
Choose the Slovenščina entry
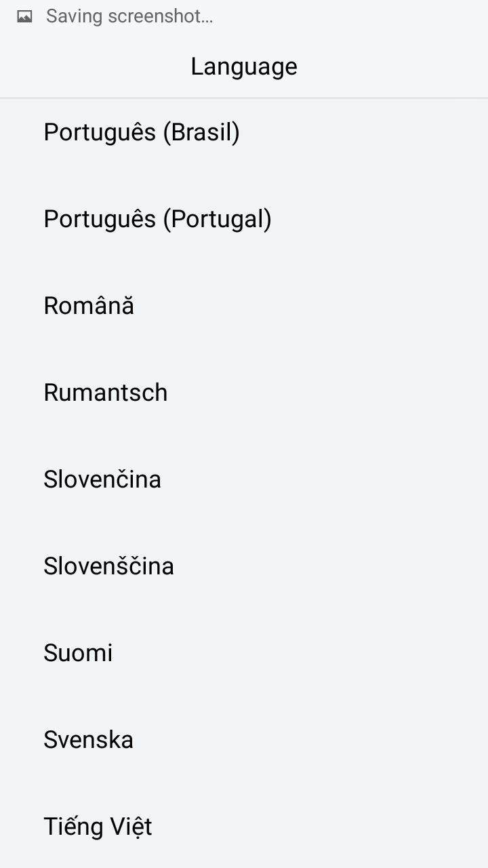(x=244, y=566)
